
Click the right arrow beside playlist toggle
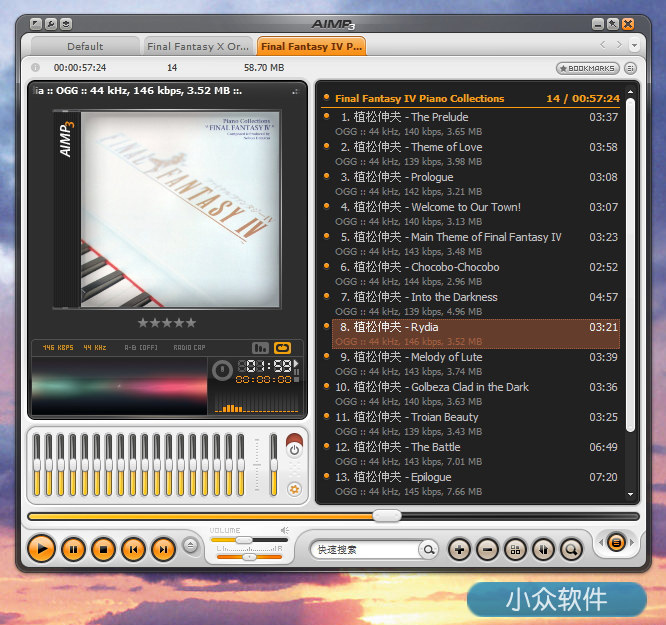pyautogui.click(x=632, y=542)
